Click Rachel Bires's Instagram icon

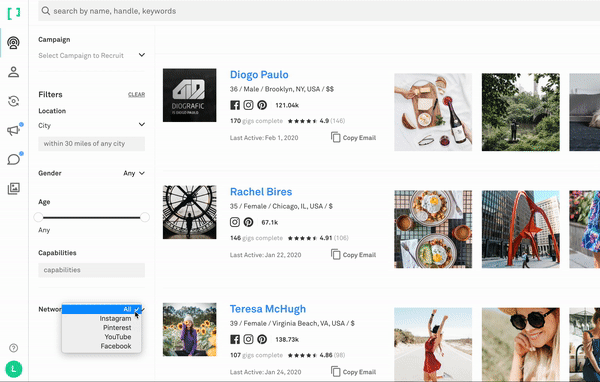click(235, 222)
